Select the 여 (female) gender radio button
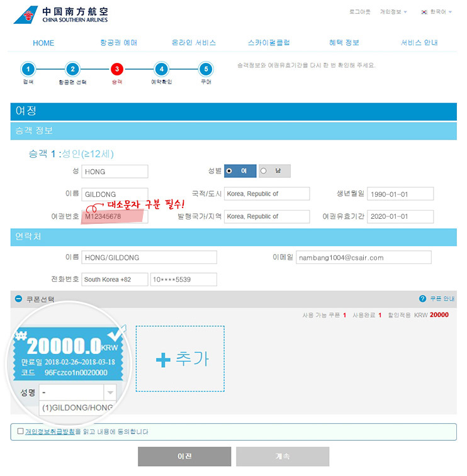This screenshot has width=467, height=476. tap(229, 171)
